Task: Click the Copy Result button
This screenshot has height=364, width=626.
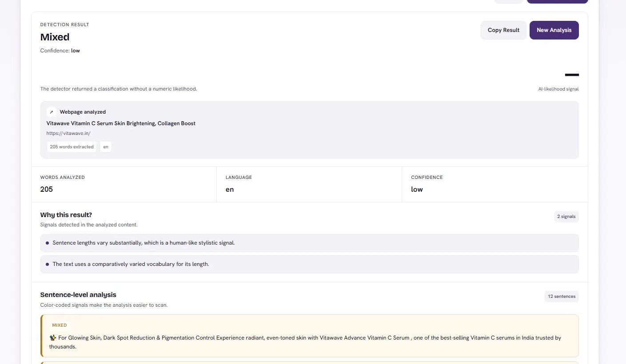Action: point(503,30)
